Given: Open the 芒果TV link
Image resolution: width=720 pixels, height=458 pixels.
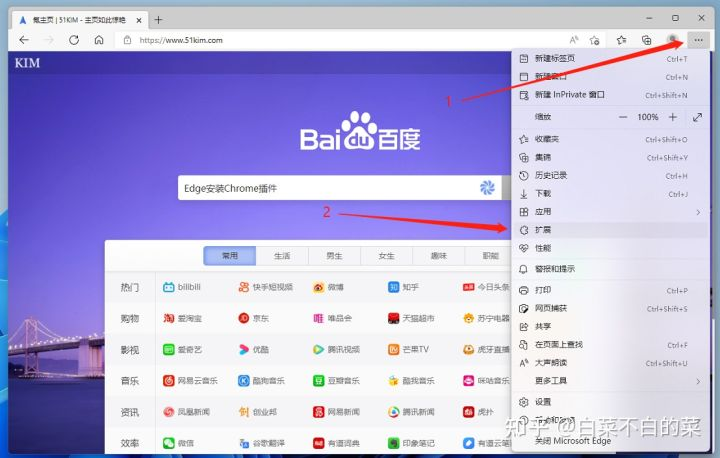Looking at the screenshot, I should [x=408, y=350].
